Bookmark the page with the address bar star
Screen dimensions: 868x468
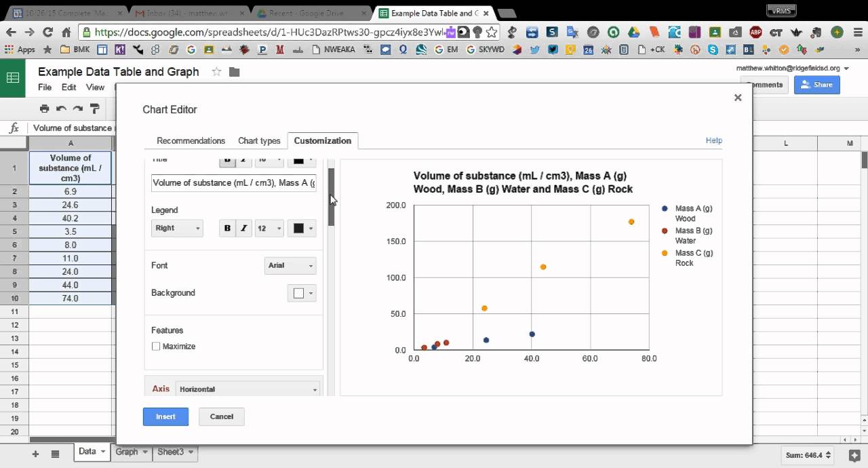click(x=492, y=32)
